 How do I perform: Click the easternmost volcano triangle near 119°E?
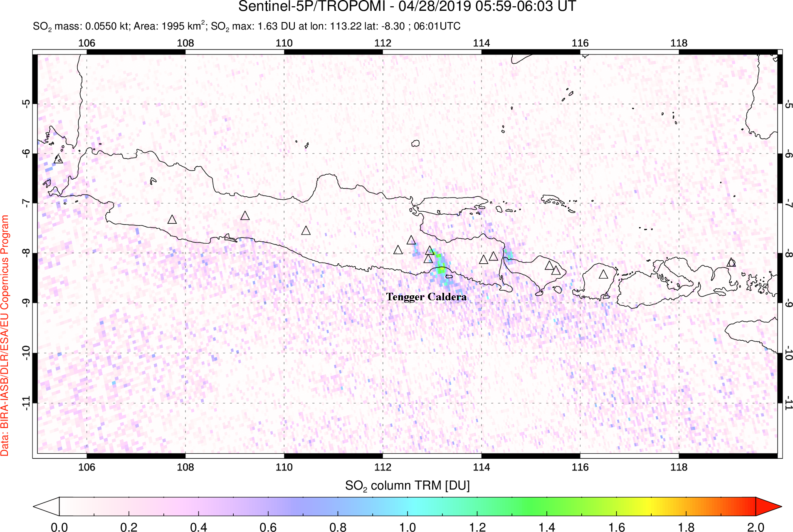tap(731, 262)
